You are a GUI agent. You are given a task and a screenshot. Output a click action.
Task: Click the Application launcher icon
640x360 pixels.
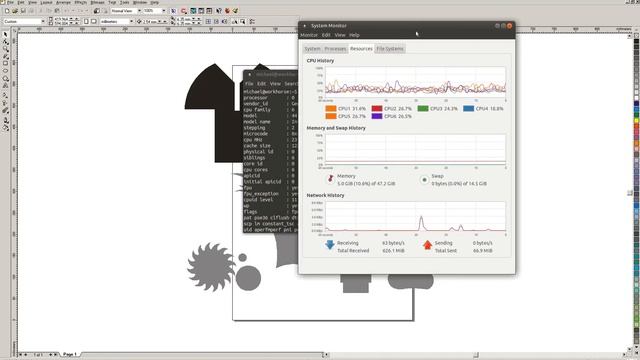pos(183,11)
